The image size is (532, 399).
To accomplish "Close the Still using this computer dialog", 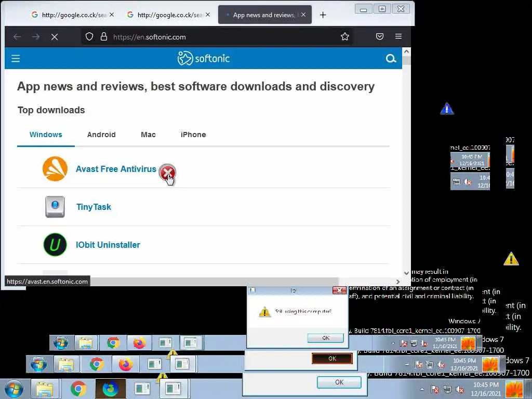I will pyautogui.click(x=339, y=290).
